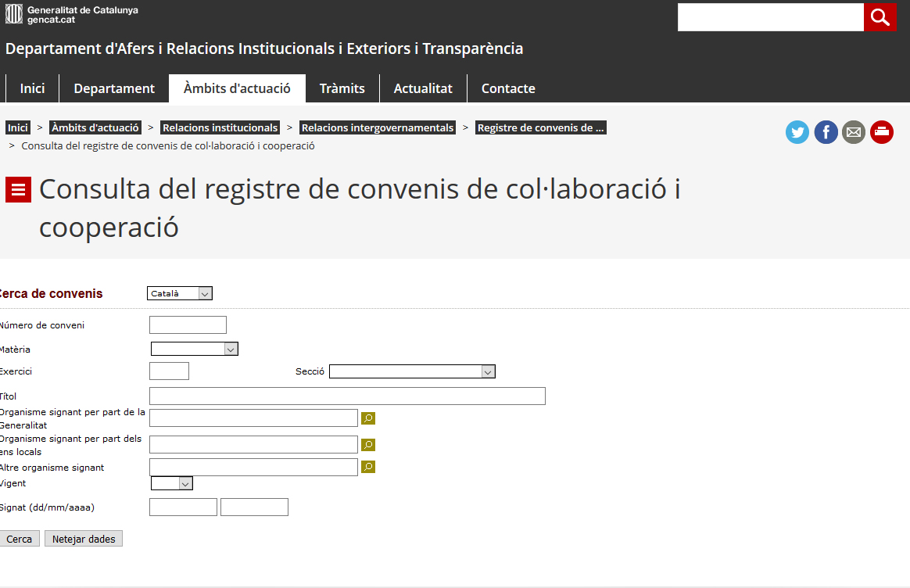Click the Generalitat de Catalunya logo

pos(72,14)
